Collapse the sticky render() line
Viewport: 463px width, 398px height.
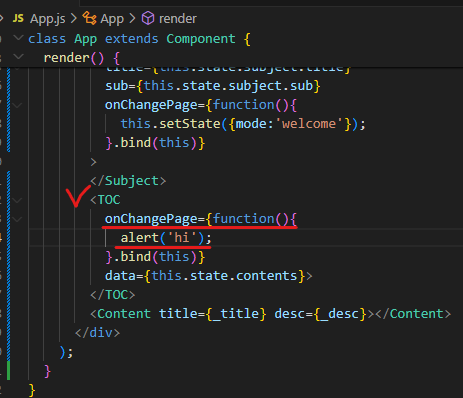(x=18, y=56)
